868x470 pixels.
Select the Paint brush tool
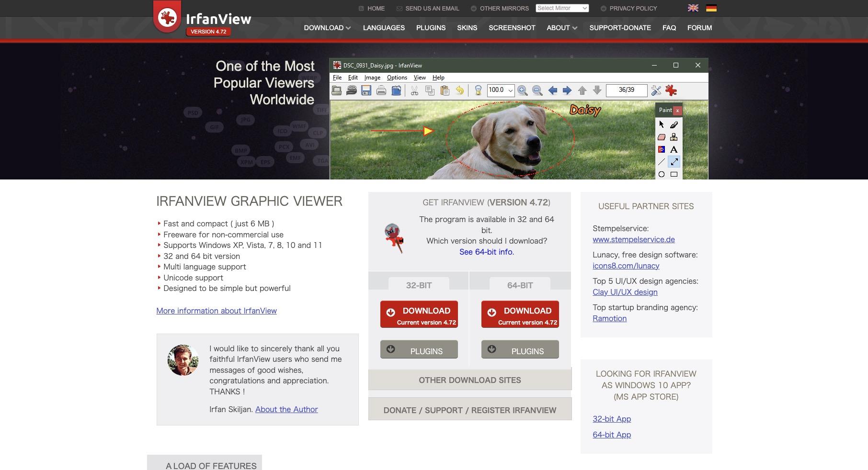click(x=674, y=124)
